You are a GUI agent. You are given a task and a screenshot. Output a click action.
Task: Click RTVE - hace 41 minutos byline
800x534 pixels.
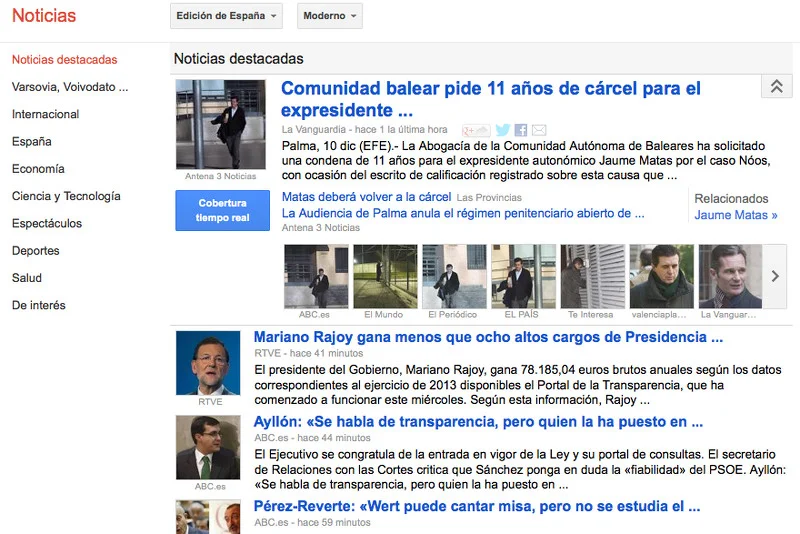pyautogui.click(x=309, y=353)
